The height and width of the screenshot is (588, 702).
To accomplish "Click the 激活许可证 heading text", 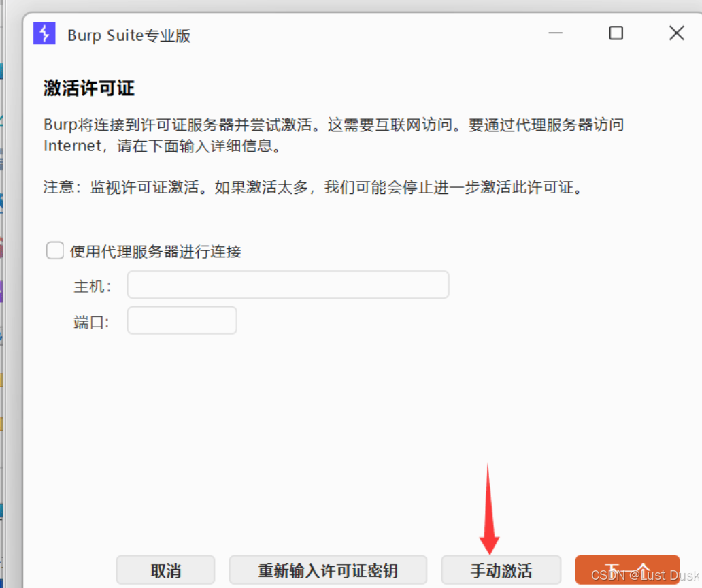I will [89, 88].
